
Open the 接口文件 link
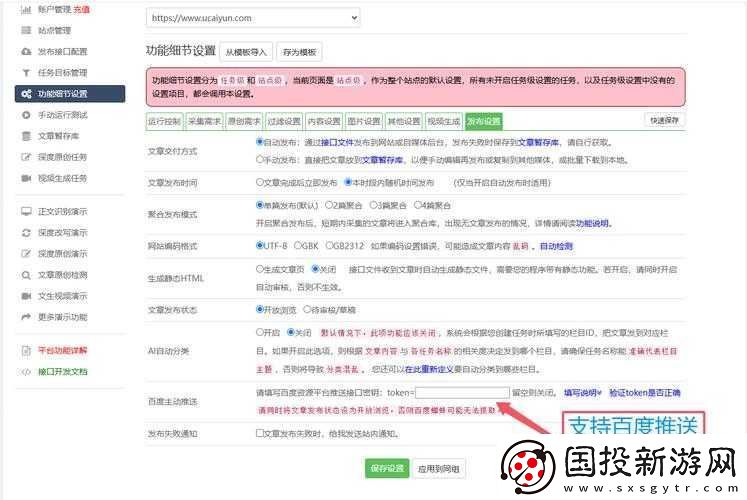(x=337, y=142)
